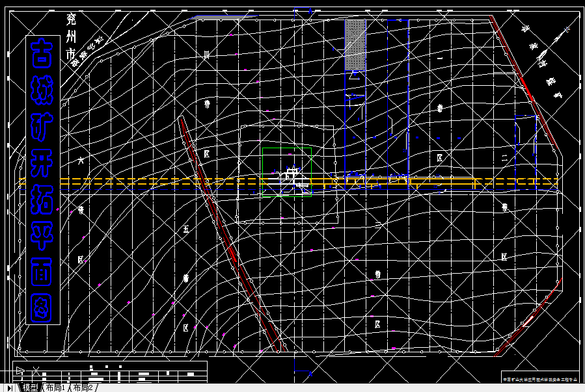This screenshot has width=585, height=392.
Task: Click the section marker A at bottom
Action: [310, 374]
